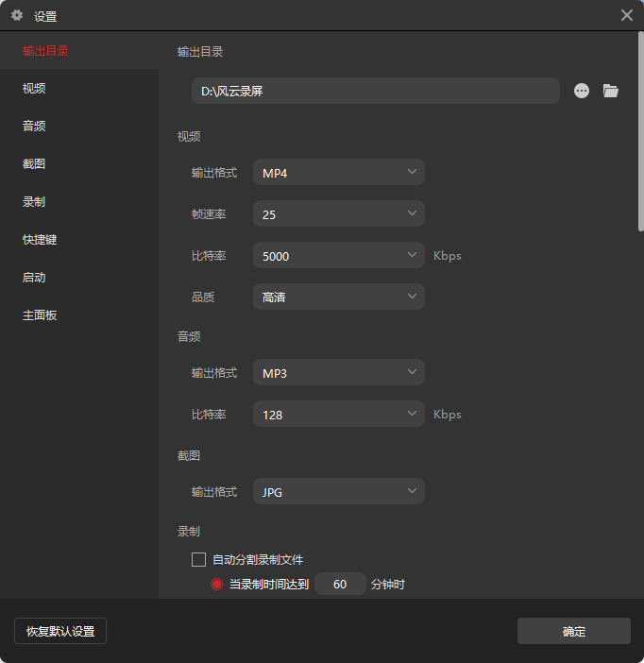Image resolution: width=644 pixels, height=663 pixels.
Task: Open the output folder icon
Action: tap(611, 91)
